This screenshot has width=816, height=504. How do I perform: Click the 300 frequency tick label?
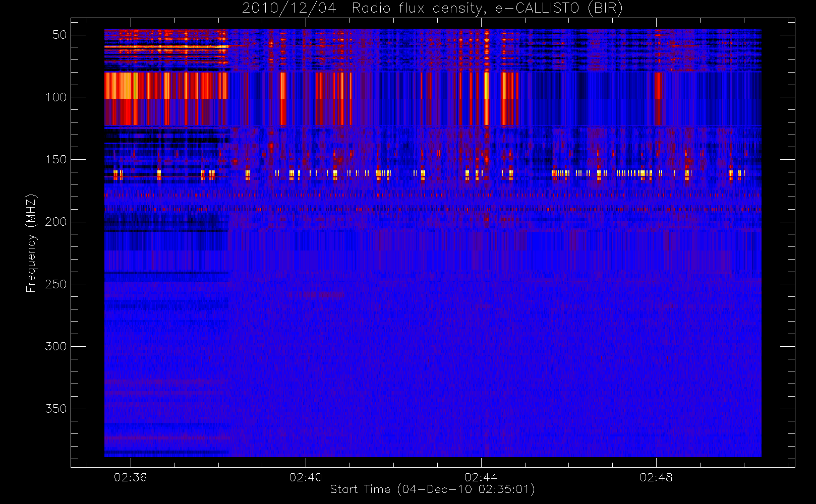click(x=56, y=347)
